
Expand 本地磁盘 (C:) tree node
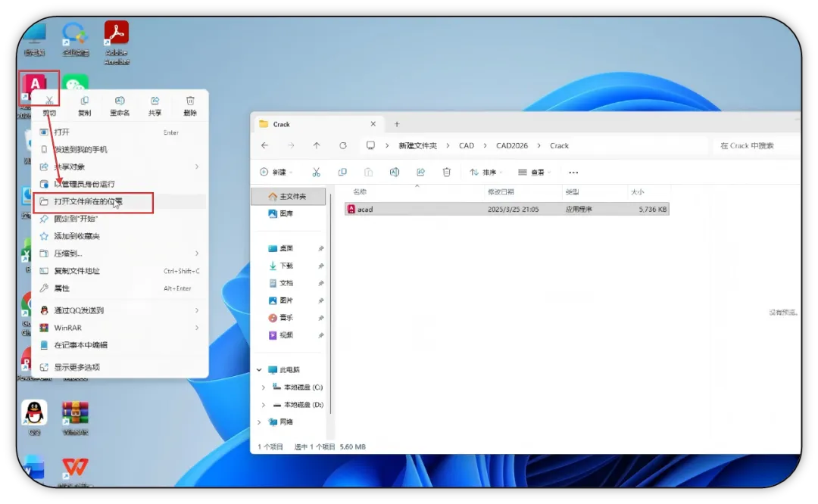click(264, 387)
